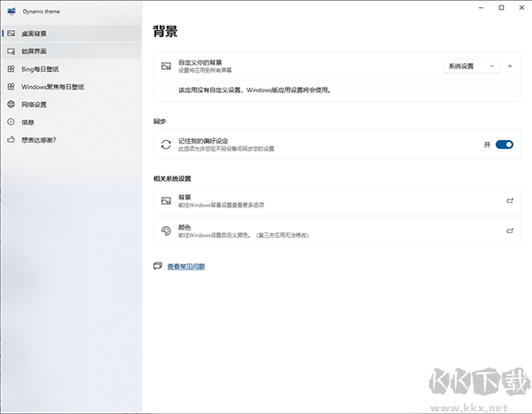This screenshot has height=414, width=532.
Task: Open external link icon for 颜色 row
Action: tap(510, 230)
